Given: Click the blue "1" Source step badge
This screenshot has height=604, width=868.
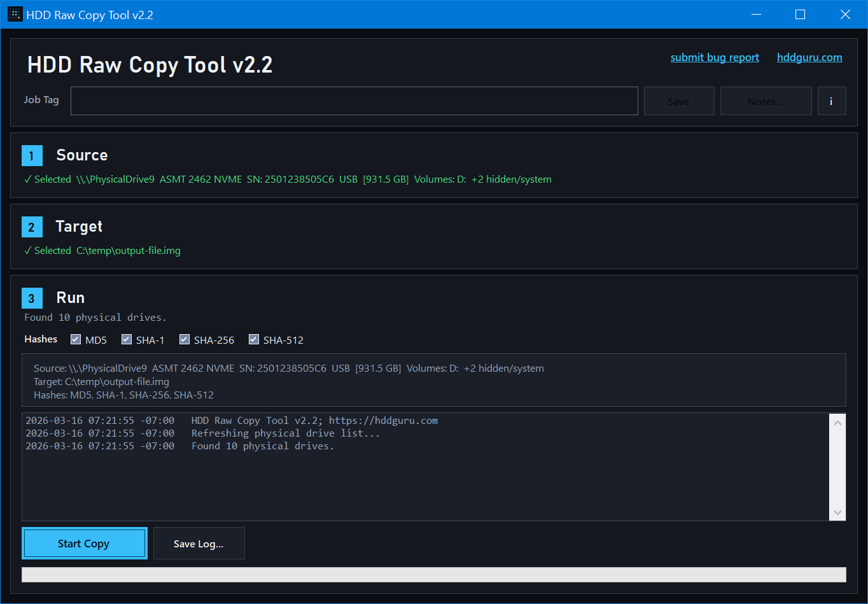Looking at the screenshot, I should coord(32,155).
